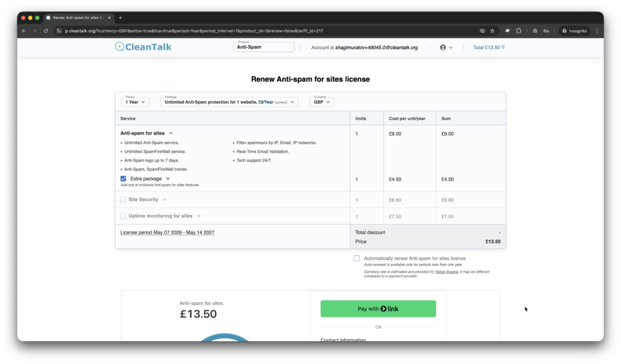Open the extensions puzzle icon
Viewport: 621px width, 364px height.
[x=519, y=31]
